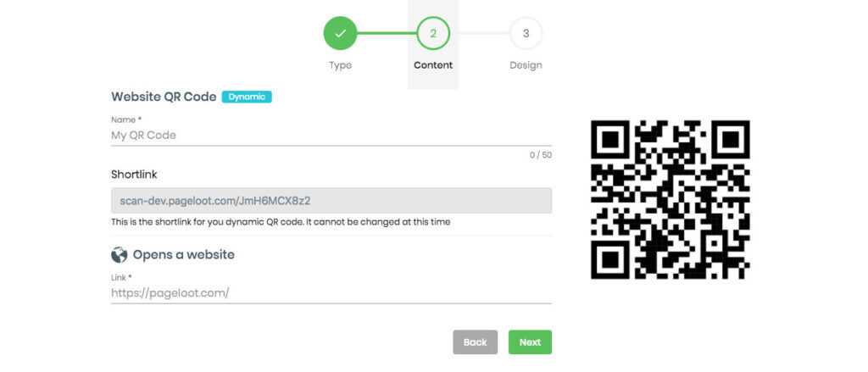Click the Opens a website heading
This screenshot has height=372, width=868.
(x=184, y=255)
